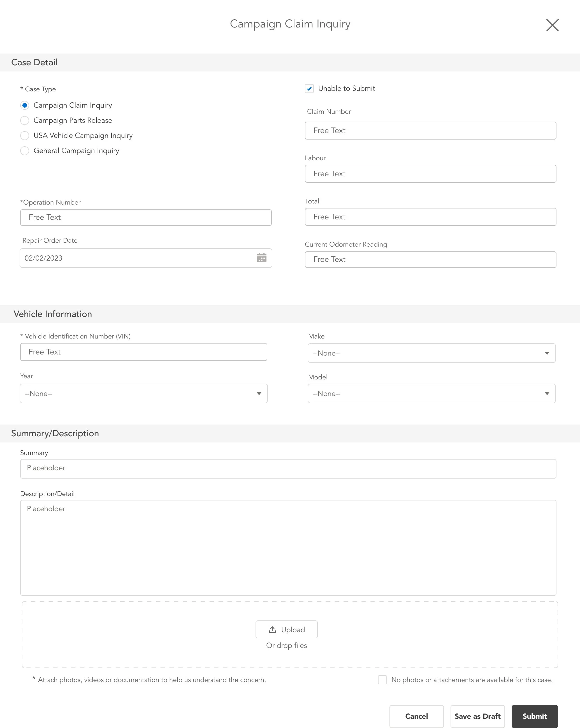
Task: Click the Current Odometer Reading field
Action: point(430,260)
